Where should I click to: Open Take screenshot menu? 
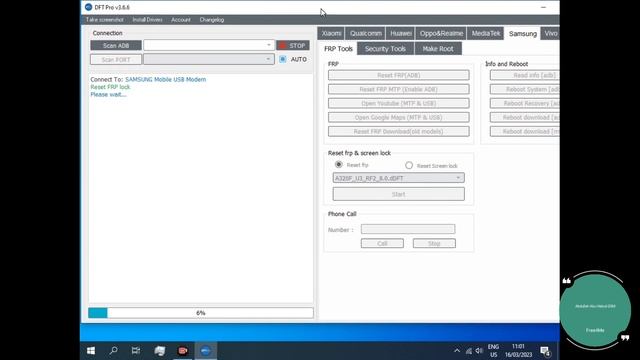click(104, 20)
